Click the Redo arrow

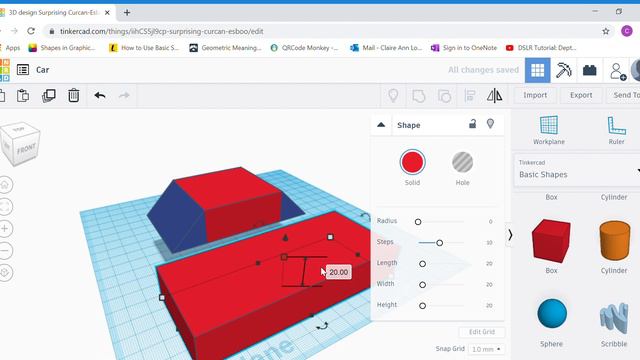coord(124,96)
